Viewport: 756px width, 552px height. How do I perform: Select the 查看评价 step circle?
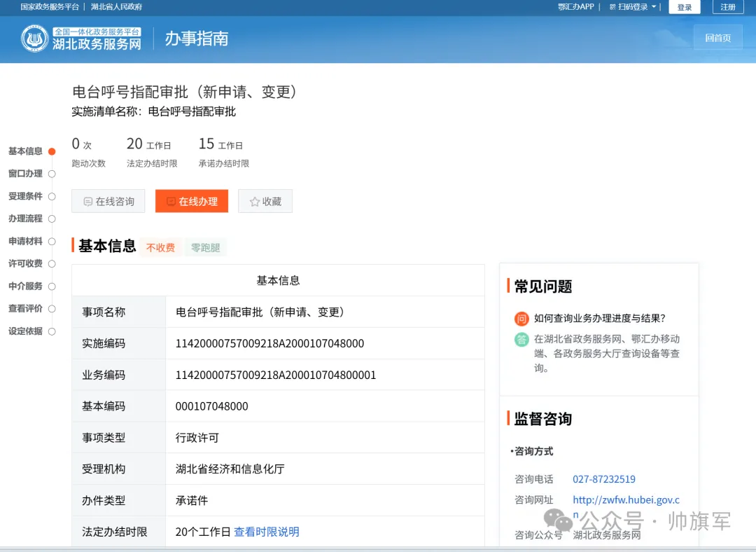51,308
